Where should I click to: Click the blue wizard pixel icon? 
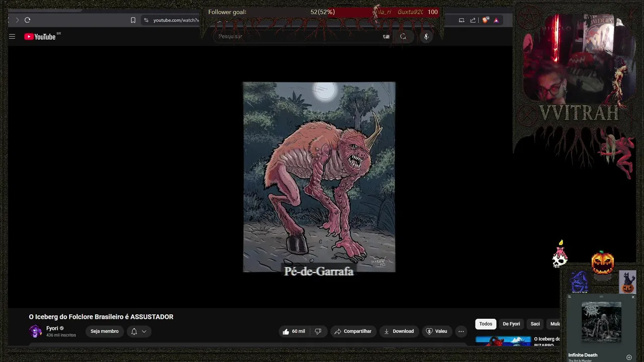pyautogui.click(x=579, y=282)
